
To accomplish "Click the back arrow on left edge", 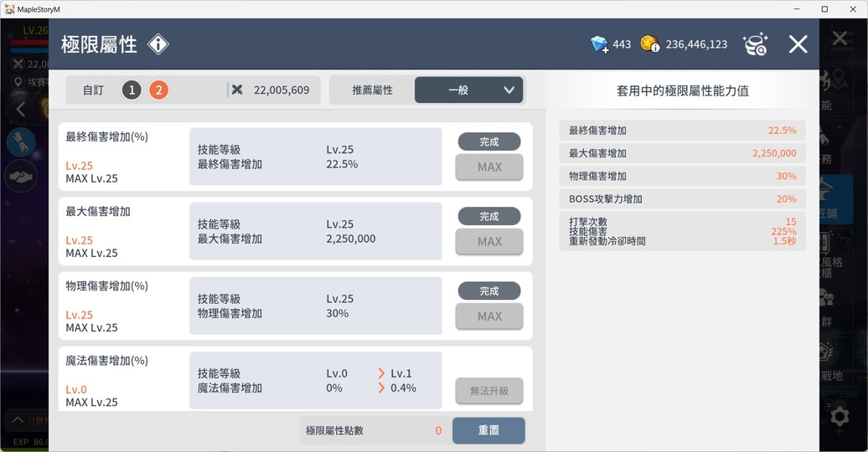I will pos(21,109).
